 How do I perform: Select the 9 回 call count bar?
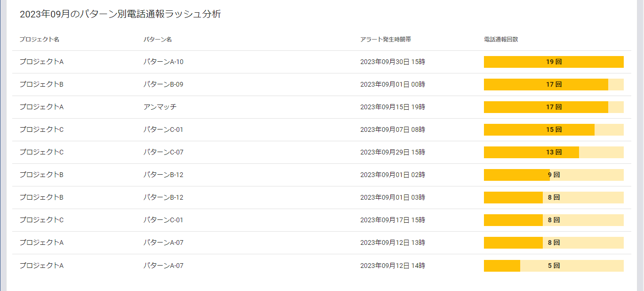coord(554,175)
